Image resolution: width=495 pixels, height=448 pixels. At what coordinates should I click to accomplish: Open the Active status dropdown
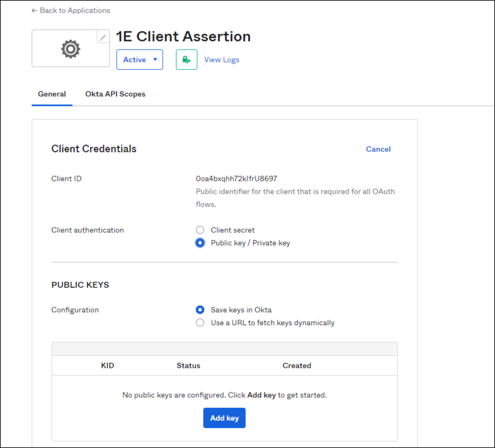139,60
